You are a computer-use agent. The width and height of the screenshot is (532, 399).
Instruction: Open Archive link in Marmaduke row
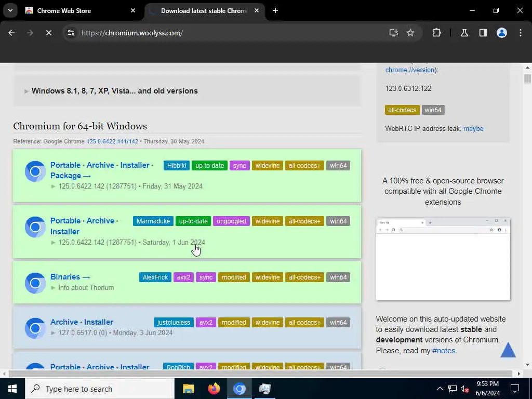100,221
